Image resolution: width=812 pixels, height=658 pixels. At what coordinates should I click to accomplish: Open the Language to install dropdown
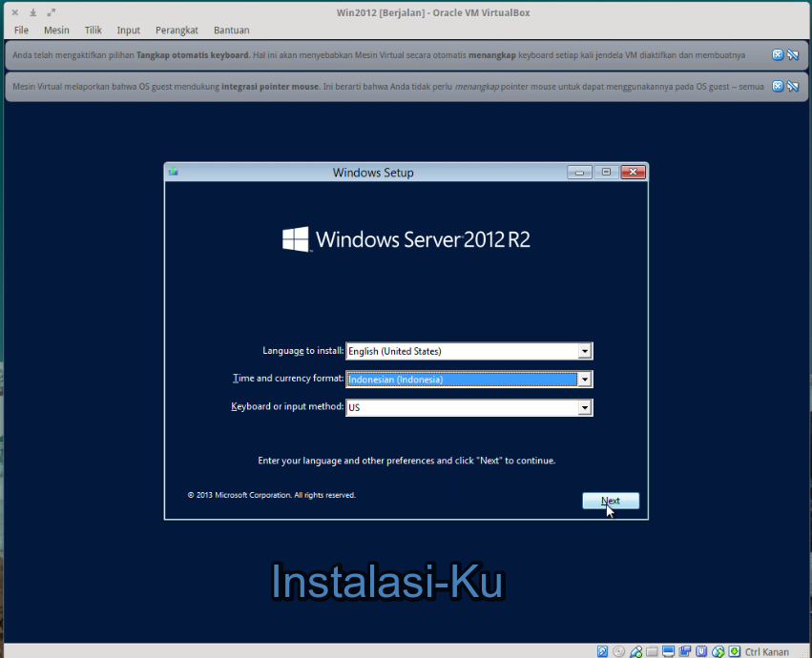point(585,350)
